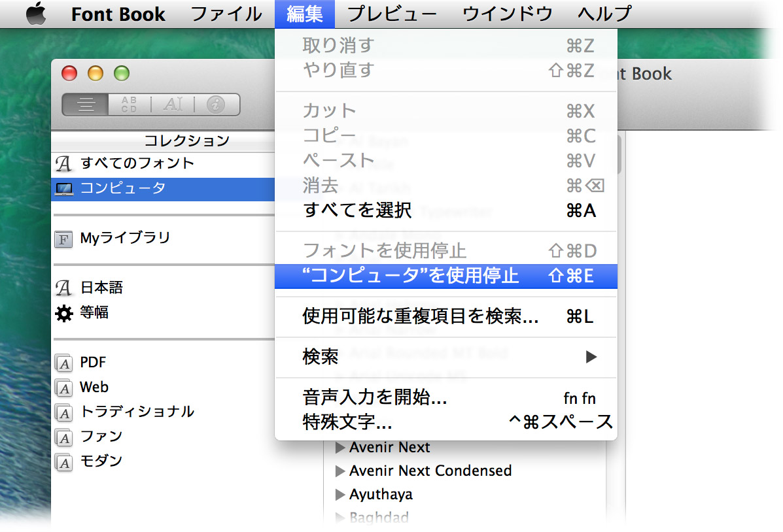Viewport: 783px width, 532px height.
Task: Click the モダン collection icon
Action: 63,463
